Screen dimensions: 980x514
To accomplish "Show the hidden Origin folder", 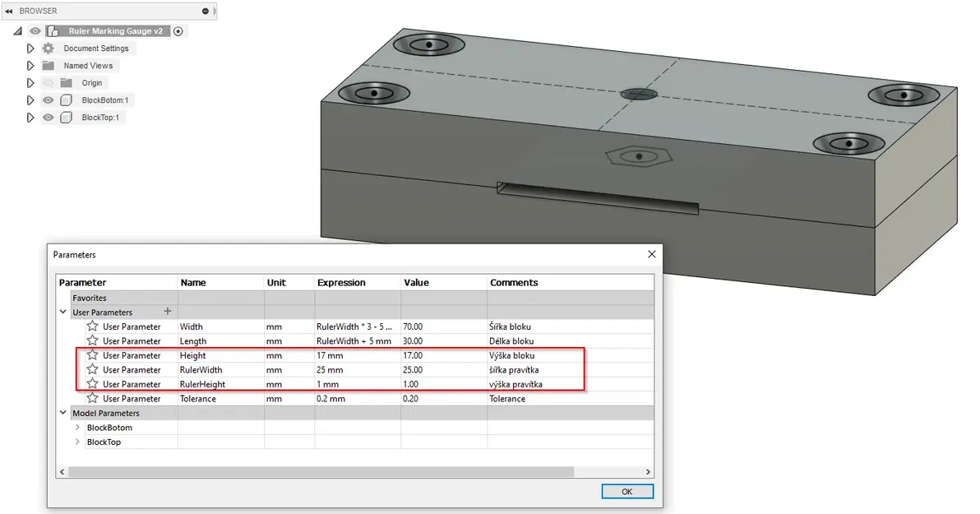I will point(49,82).
